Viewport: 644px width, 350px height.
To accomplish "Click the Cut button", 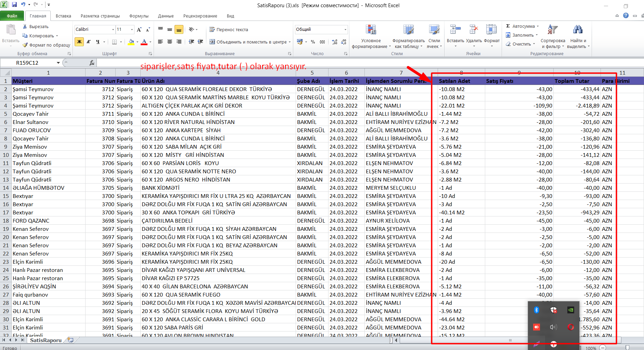I will 35,26.
